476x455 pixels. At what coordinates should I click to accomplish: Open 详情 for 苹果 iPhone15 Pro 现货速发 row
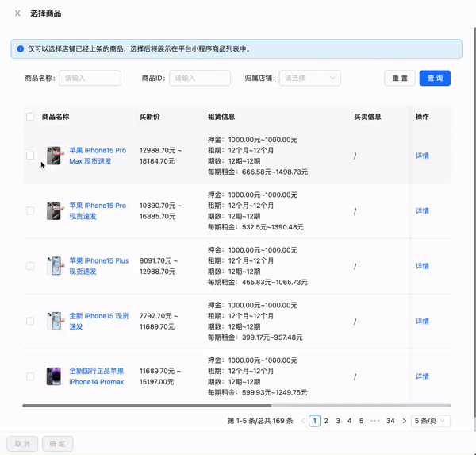[422, 211]
